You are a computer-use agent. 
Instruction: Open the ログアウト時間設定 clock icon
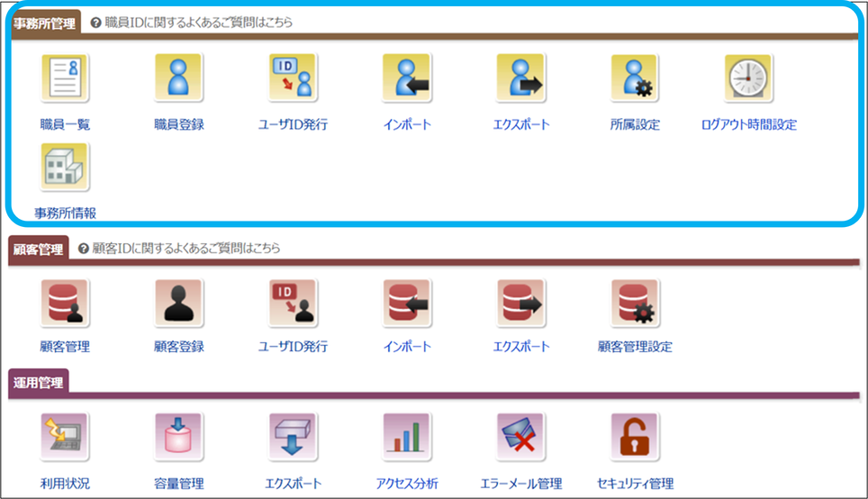pyautogui.click(x=749, y=78)
